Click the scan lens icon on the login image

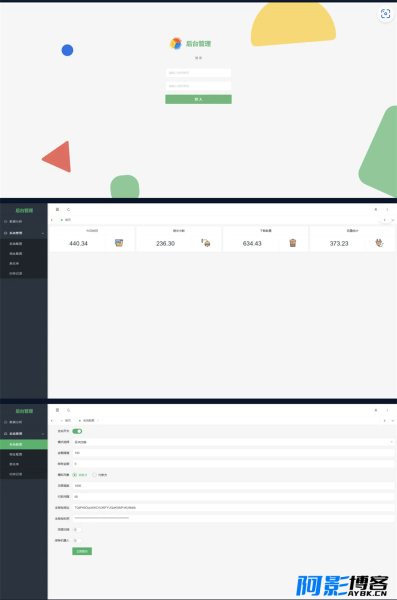tap(385, 13)
